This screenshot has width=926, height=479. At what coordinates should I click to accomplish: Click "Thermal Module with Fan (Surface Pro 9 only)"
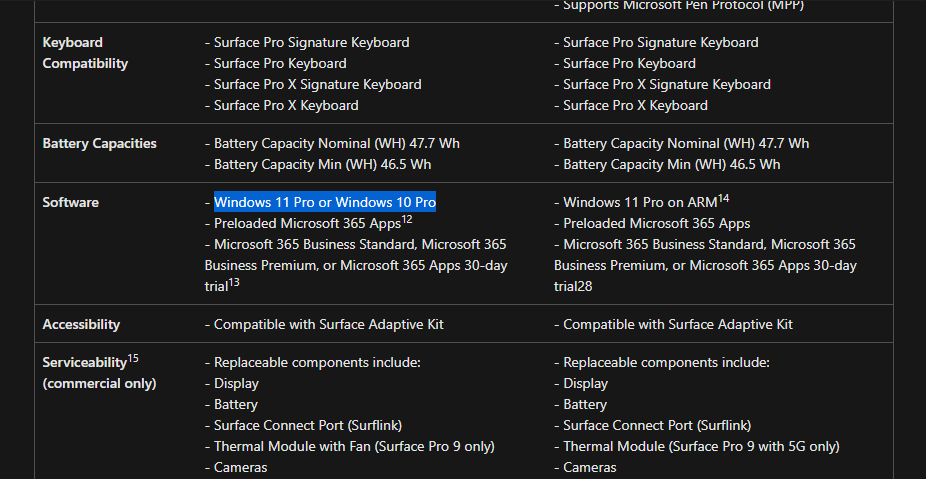pos(354,447)
